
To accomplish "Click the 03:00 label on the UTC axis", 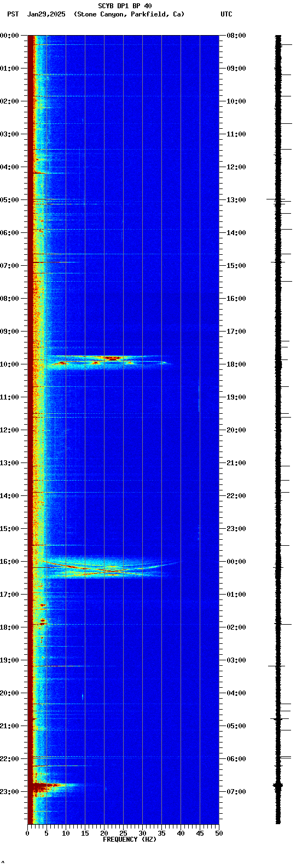I will [x=236, y=660].
